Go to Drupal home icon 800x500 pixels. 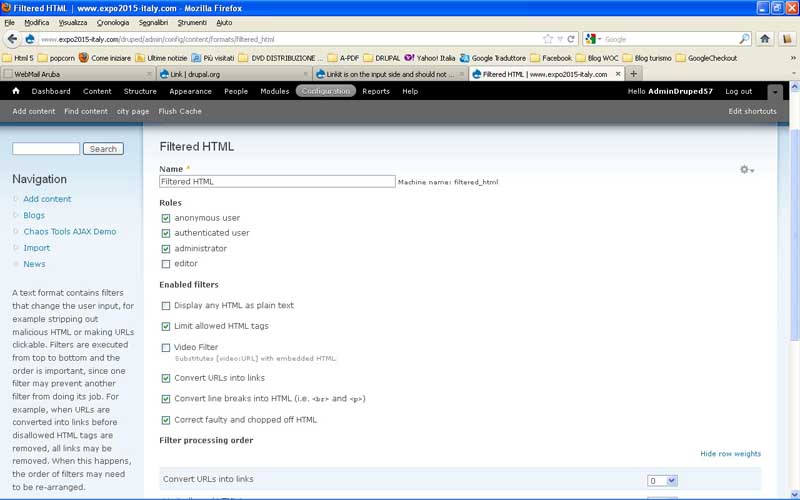pyautogui.click(x=16, y=91)
